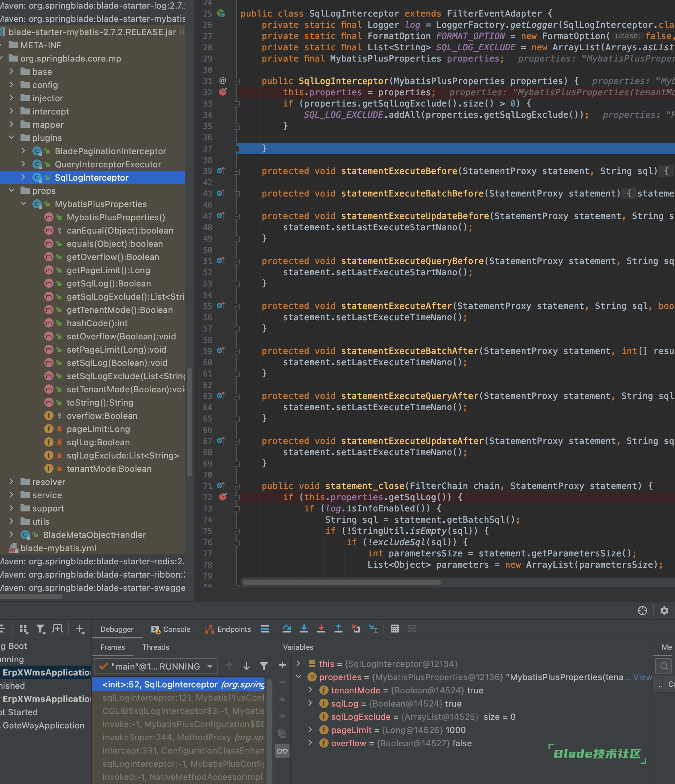Viewport: 675px width, 784px height.
Task: Expand the resolver package folder
Action: click(11, 482)
